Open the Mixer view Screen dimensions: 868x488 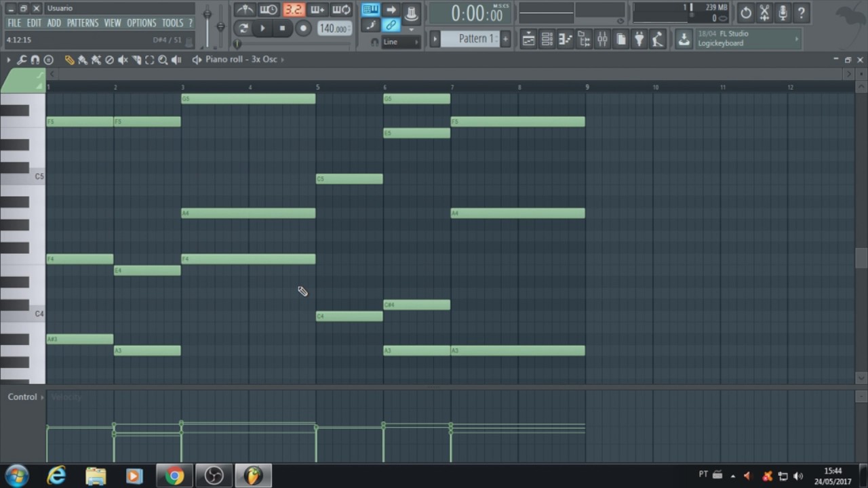tap(602, 39)
